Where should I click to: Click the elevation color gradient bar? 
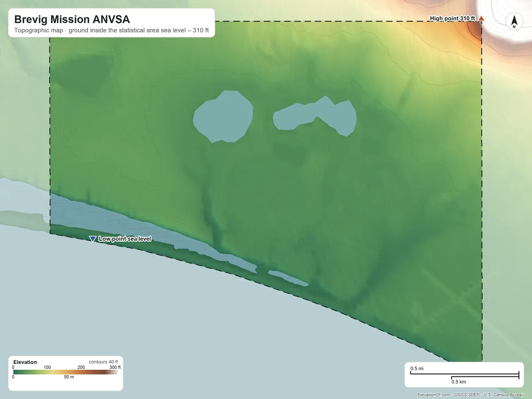(x=66, y=372)
